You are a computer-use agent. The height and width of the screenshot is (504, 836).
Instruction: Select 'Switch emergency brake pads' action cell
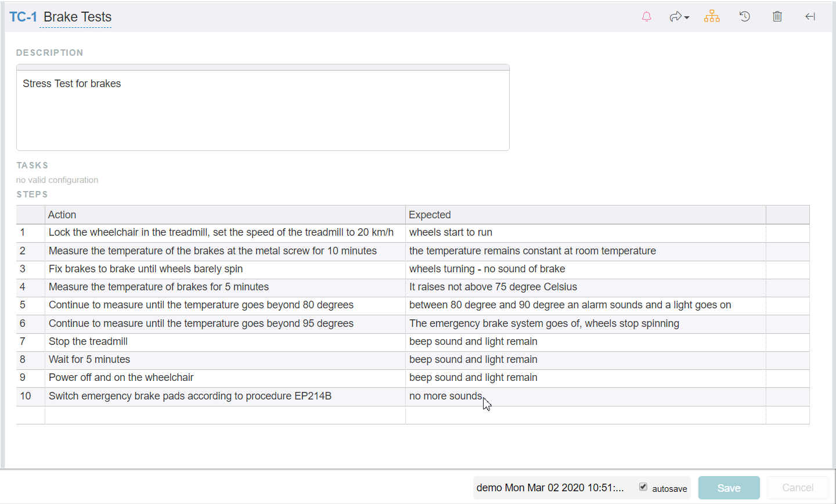pyautogui.click(x=225, y=397)
